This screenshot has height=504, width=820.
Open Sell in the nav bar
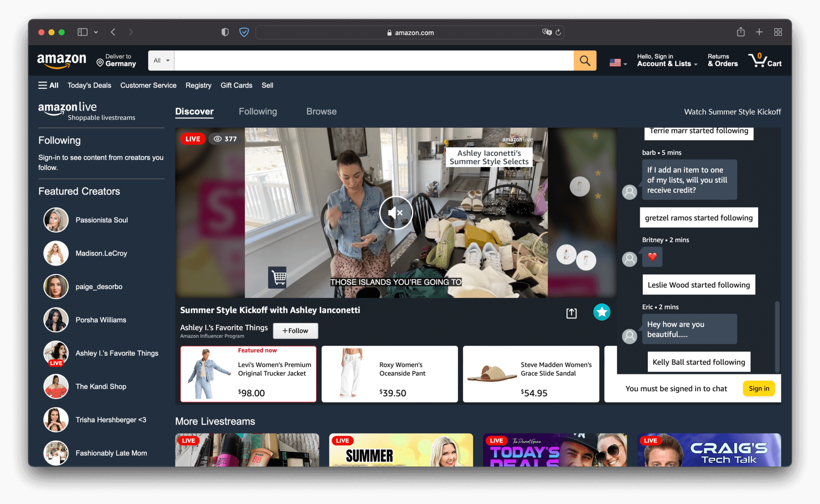(267, 85)
